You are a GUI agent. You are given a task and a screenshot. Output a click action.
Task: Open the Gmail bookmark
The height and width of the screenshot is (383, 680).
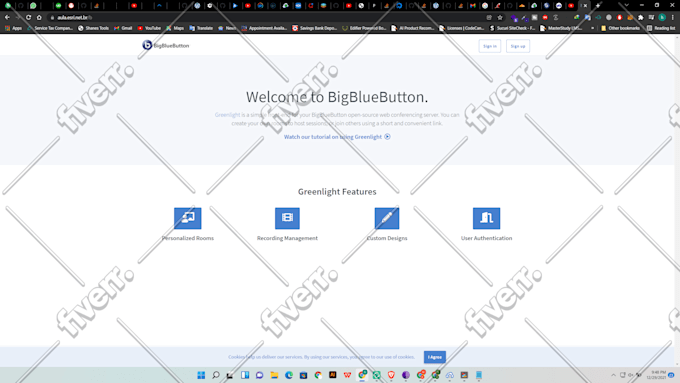(x=123, y=28)
